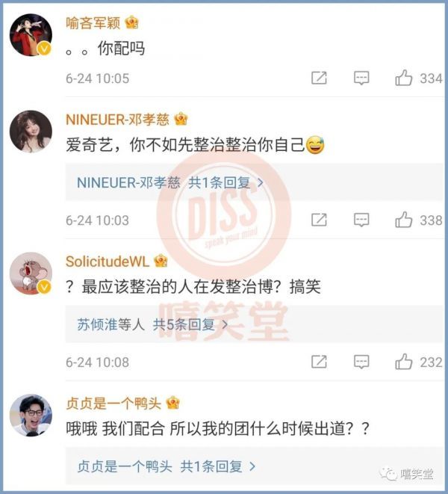Reply to the comment posted at 6-24 10:05
This screenshot has height=494, width=448.
coord(361,78)
